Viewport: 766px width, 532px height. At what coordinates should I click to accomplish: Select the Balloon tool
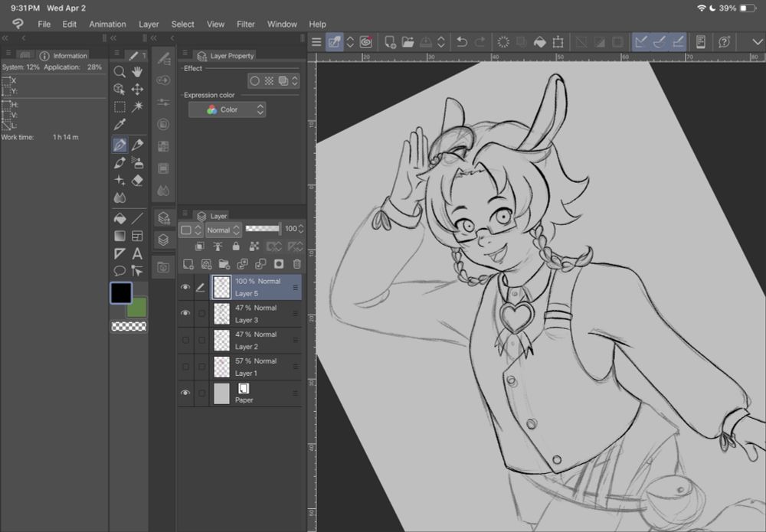point(119,271)
